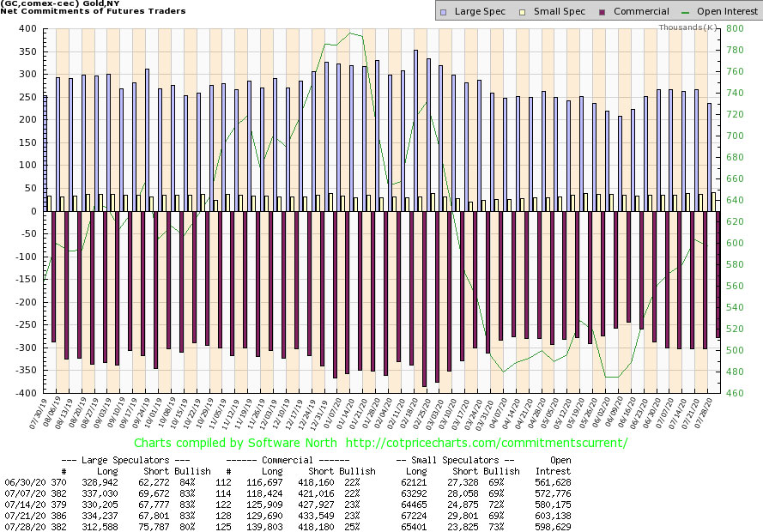This screenshot has width=763, height=532.
Task: Click the 400 label on left axis
Action: pos(27,28)
